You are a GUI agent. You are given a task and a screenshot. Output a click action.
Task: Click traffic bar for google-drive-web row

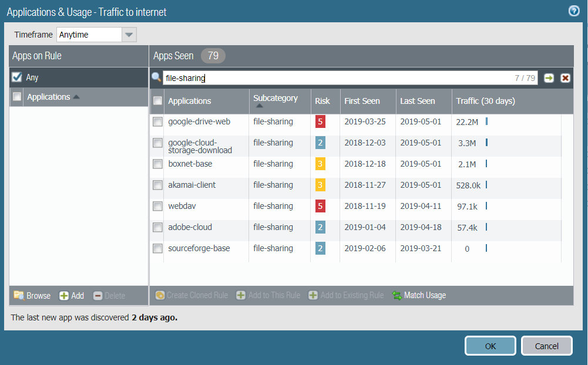coord(486,121)
